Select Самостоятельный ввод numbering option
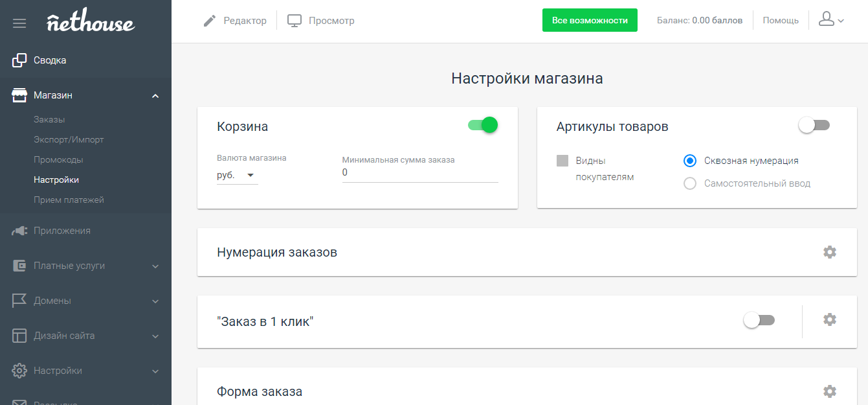Image resolution: width=868 pixels, height=405 pixels. click(689, 183)
